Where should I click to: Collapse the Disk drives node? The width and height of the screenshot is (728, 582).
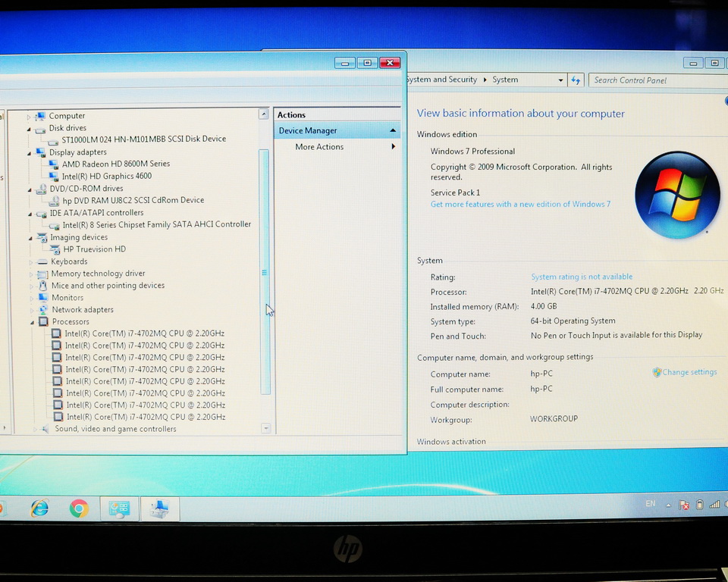click(29, 129)
